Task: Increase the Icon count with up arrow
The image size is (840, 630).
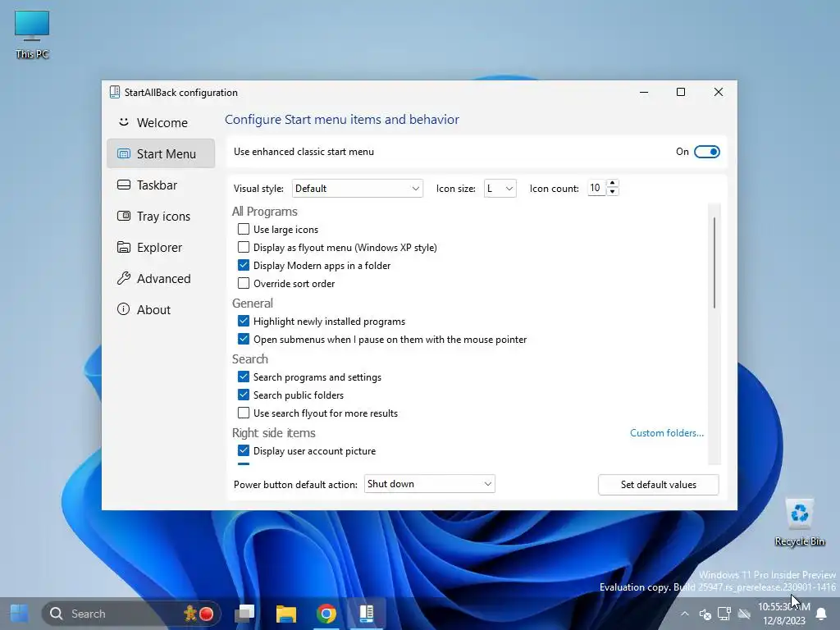Action: [612, 184]
